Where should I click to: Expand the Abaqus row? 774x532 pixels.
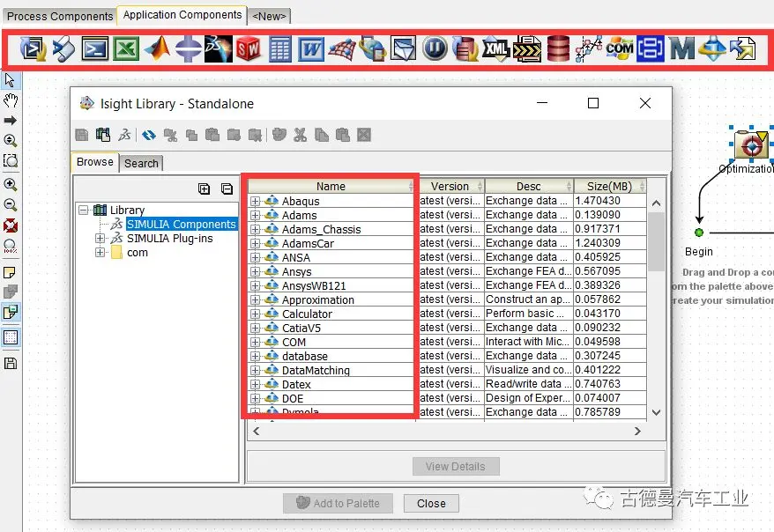point(256,202)
